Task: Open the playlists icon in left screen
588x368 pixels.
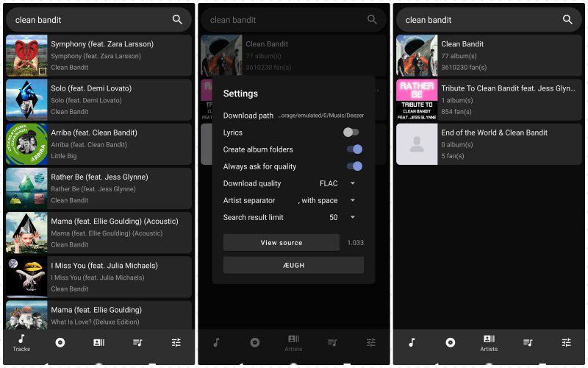Action: (x=137, y=342)
